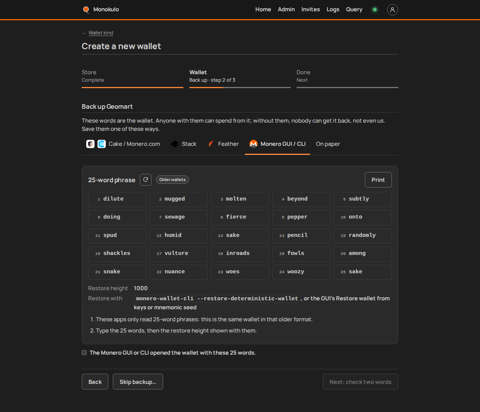Go to the Invites page
The image size is (480, 412).
coord(310,9)
